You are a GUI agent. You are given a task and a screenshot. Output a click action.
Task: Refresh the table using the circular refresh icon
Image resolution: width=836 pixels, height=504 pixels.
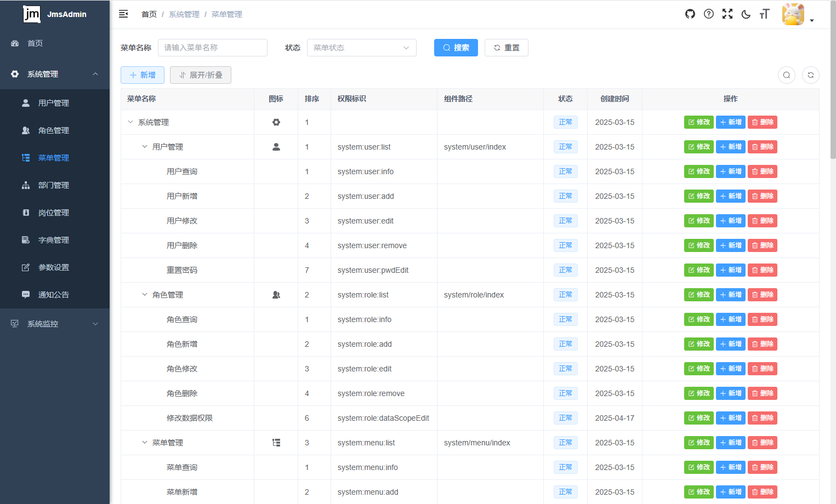(811, 75)
